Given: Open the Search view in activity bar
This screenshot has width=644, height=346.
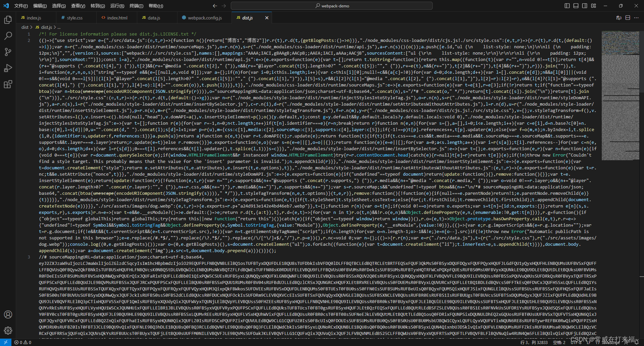Looking at the screenshot, I should 8,36.
